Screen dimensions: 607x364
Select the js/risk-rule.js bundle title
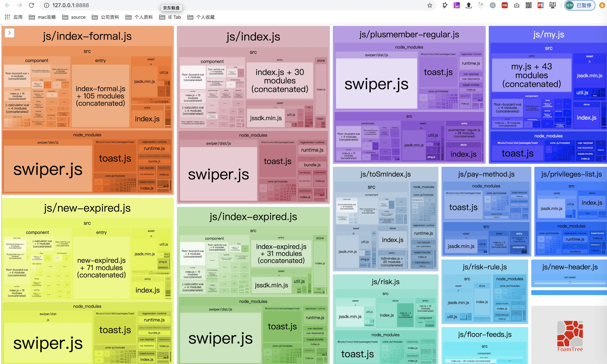click(485, 267)
